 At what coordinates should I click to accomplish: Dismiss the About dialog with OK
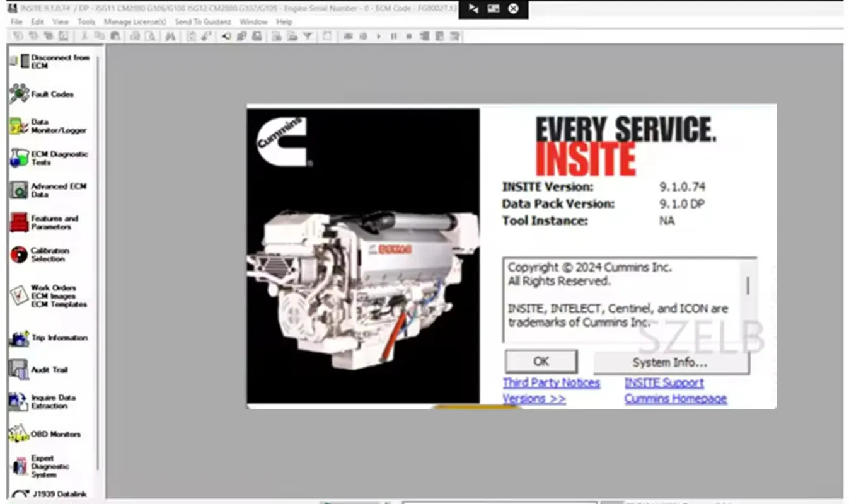coord(540,361)
